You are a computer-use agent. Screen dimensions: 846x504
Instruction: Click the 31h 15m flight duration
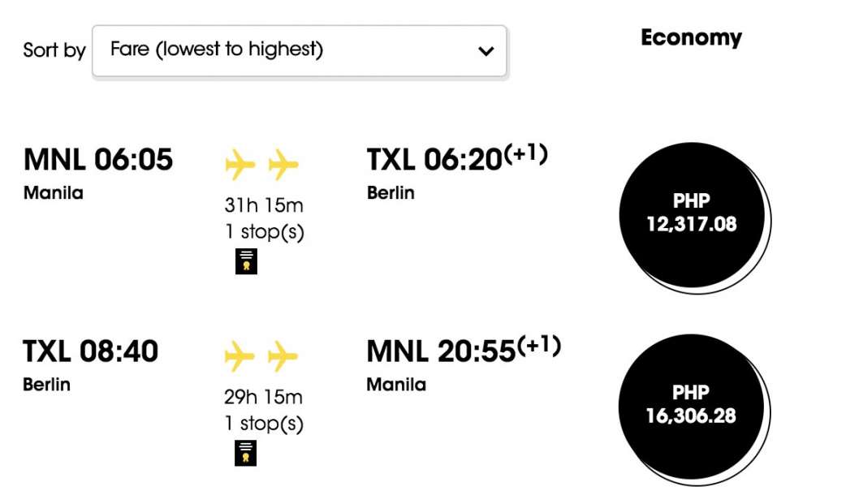264,206
